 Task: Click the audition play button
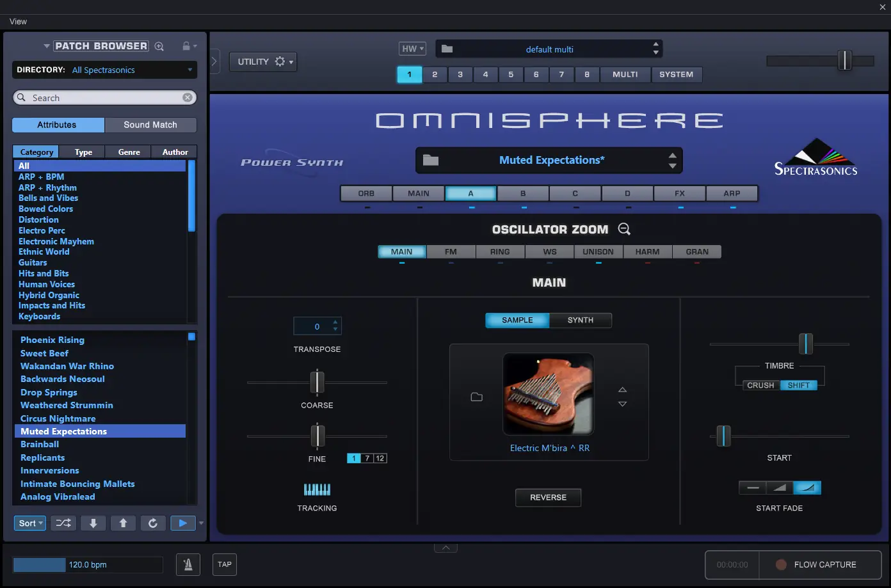click(183, 523)
